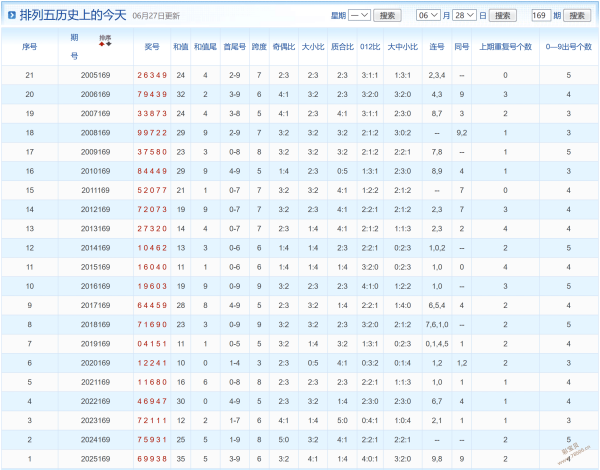Click the 奖号 column header
The image size is (600, 470).
[x=152, y=47]
